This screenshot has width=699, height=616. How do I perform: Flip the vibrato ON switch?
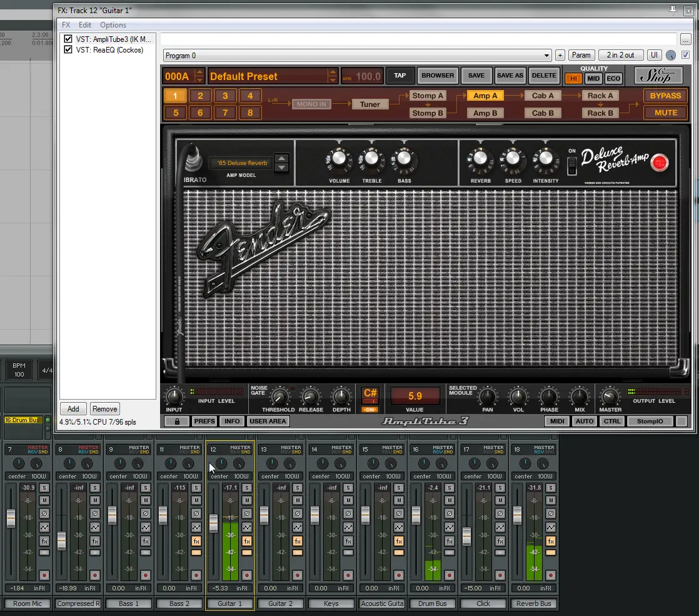(571, 165)
